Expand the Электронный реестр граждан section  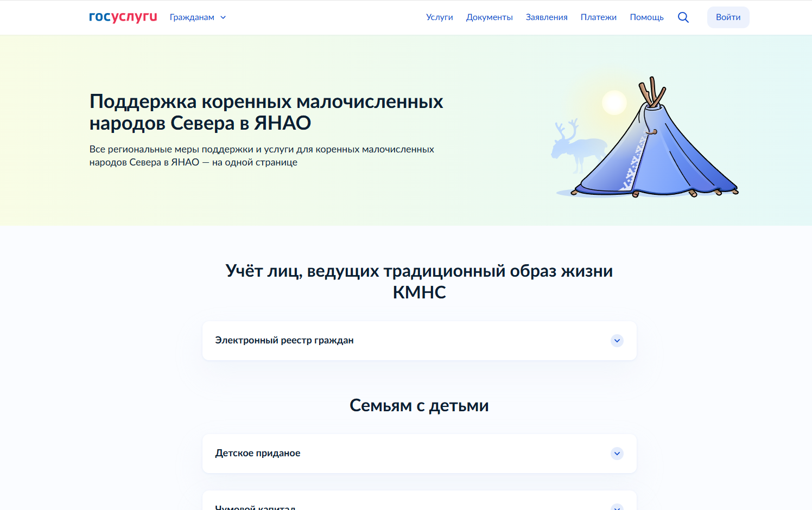point(284,341)
